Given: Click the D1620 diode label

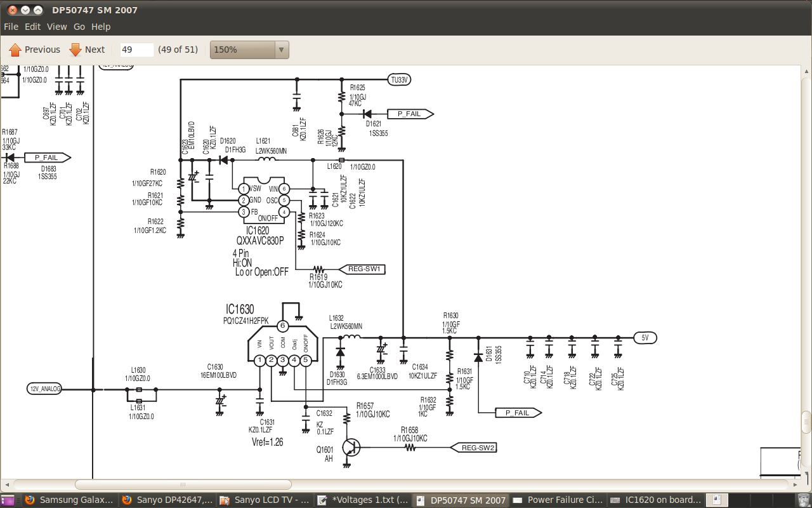Looking at the screenshot, I should tap(228, 141).
